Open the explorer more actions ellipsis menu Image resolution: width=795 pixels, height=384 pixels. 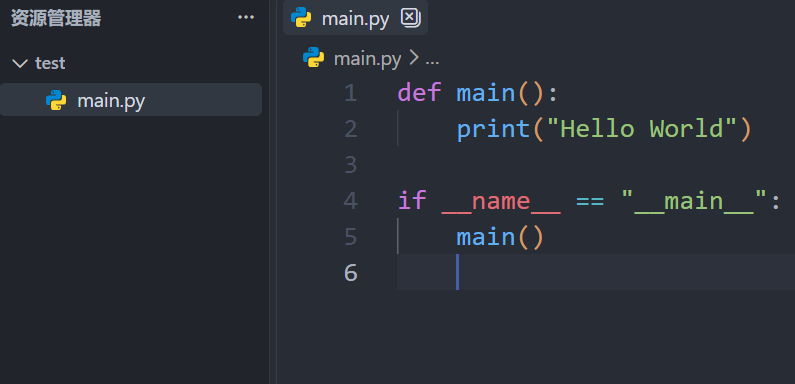pos(246,18)
